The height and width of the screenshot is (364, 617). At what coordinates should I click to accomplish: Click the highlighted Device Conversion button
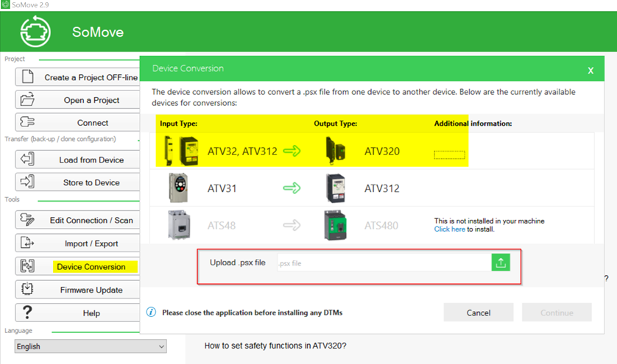point(77,266)
